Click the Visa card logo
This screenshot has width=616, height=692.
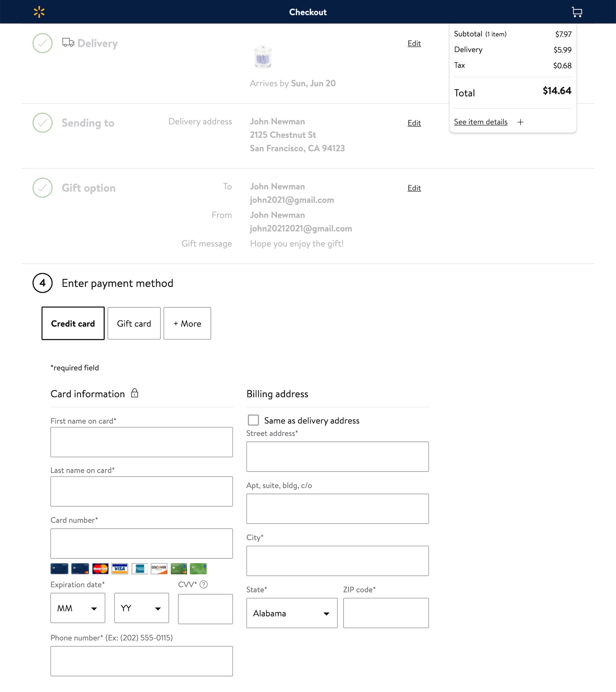click(x=120, y=568)
